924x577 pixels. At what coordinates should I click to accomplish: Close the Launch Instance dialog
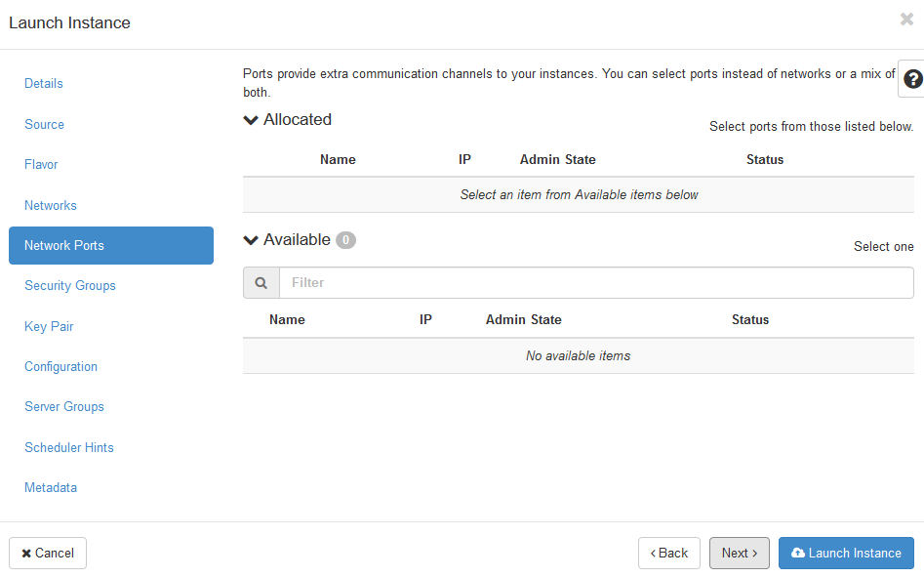[x=906, y=20]
